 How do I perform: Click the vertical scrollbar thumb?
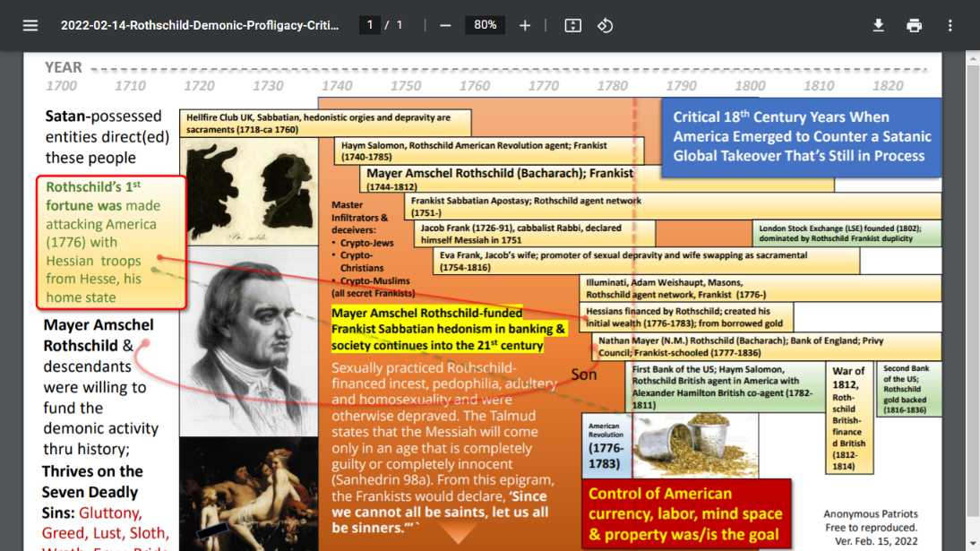pyautogui.click(x=973, y=291)
